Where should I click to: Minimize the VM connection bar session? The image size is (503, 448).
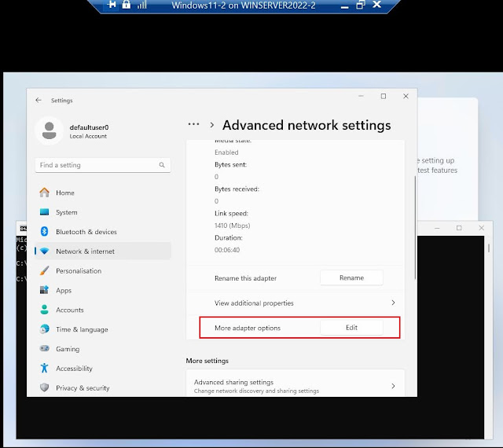(x=344, y=6)
